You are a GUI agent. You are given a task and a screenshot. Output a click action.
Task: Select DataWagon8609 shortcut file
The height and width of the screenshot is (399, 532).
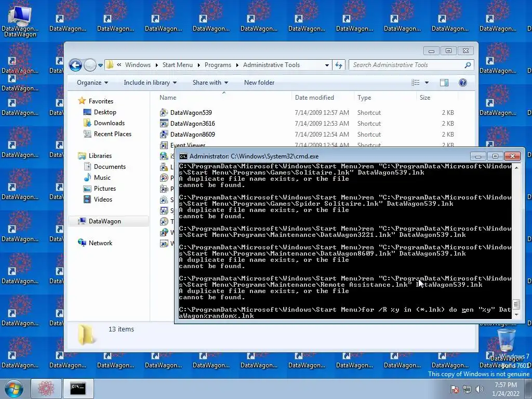[192, 135]
